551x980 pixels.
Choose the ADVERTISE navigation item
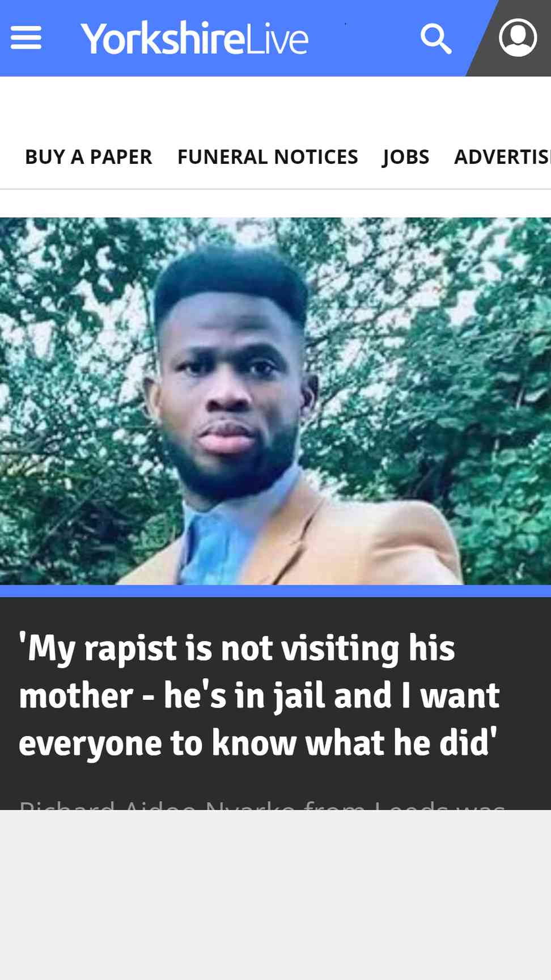502,157
